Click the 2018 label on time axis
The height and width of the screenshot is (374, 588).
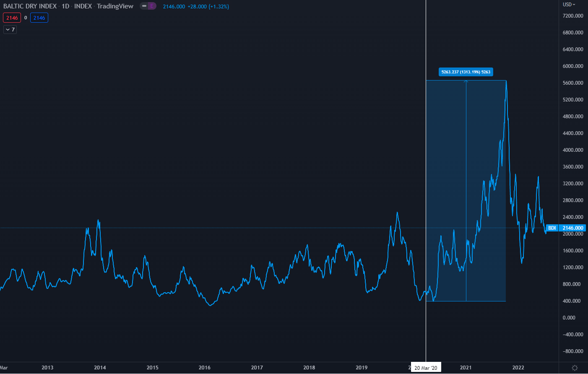[x=309, y=368]
